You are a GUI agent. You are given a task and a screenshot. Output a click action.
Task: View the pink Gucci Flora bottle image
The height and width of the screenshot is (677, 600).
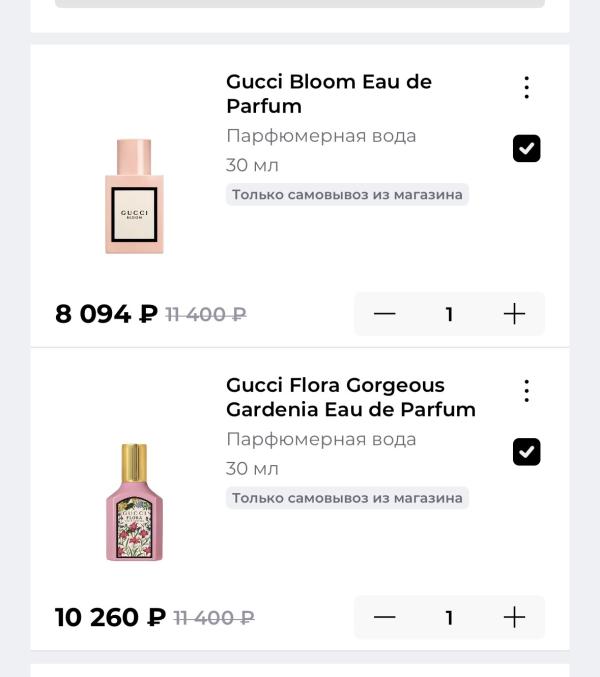tap(134, 502)
